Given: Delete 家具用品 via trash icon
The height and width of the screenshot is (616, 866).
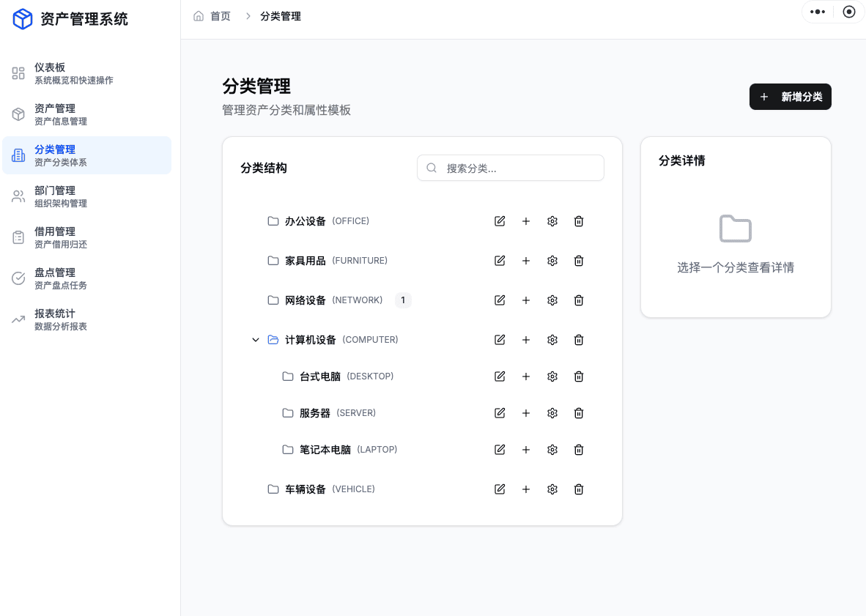Looking at the screenshot, I should [579, 261].
